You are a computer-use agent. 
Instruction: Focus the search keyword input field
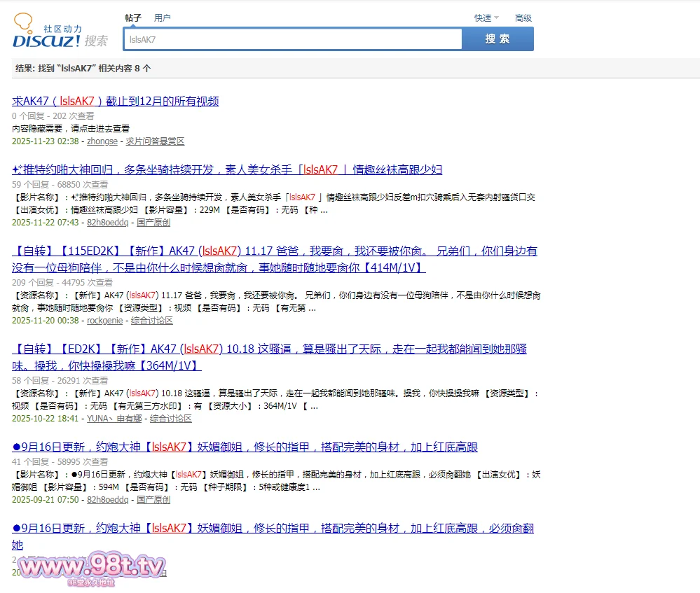[292, 39]
